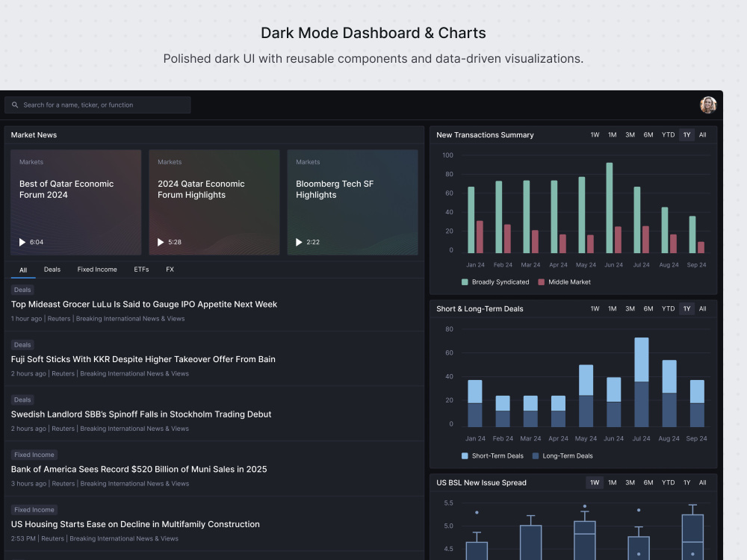Open the Fuji Soft KKR takeover article
Screen dimensions: 747x560
point(143,359)
